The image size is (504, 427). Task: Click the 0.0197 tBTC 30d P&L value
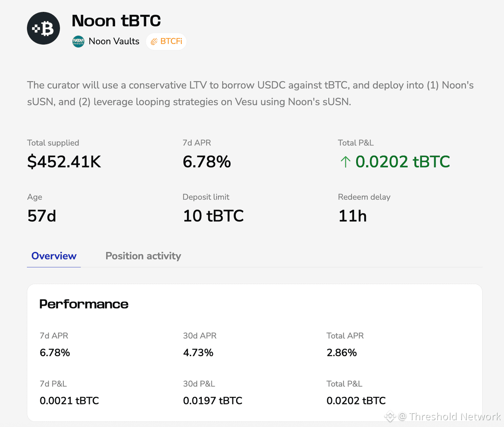point(213,401)
